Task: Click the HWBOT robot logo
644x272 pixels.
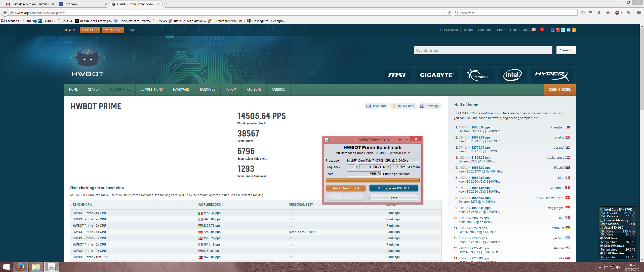Action: click(88, 61)
